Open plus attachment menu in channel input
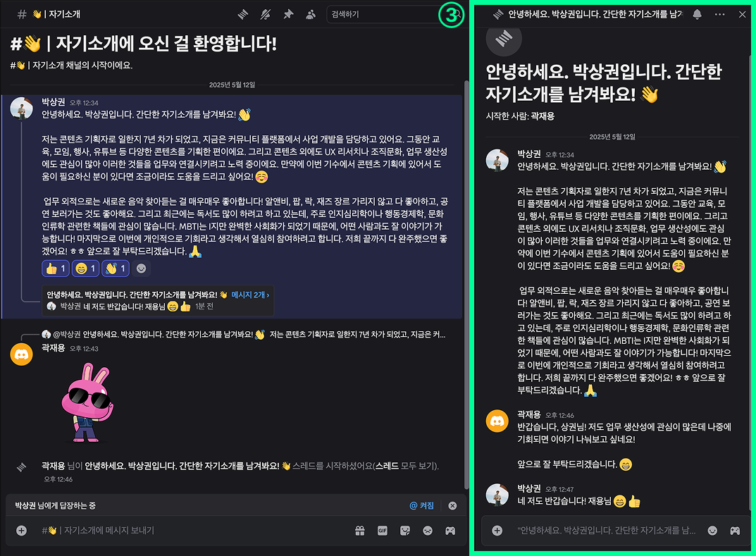Image resolution: width=756 pixels, height=556 pixels. (x=22, y=531)
